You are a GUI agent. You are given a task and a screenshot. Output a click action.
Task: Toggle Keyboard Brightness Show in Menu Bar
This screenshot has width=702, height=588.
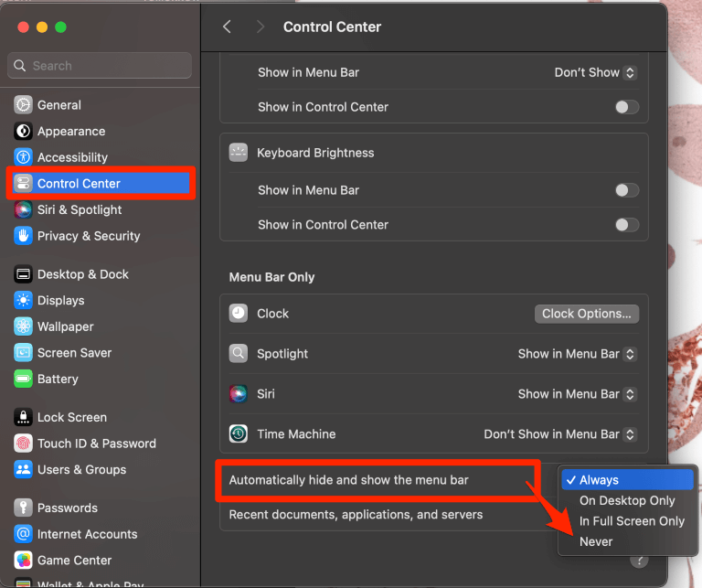click(x=626, y=190)
